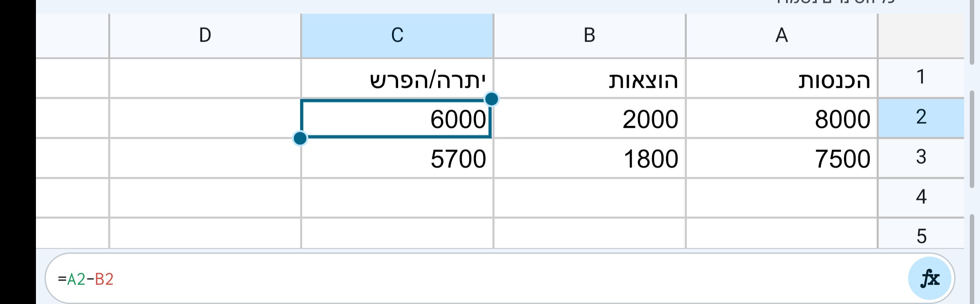Select column header D

click(x=205, y=36)
